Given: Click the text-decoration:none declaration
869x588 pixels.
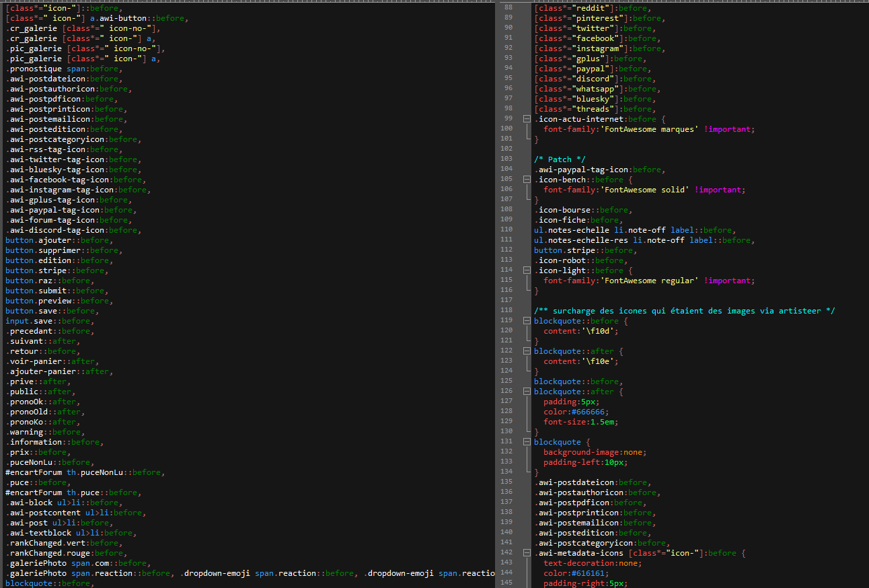Looking at the screenshot, I should pyautogui.click(x=593, y=563).
